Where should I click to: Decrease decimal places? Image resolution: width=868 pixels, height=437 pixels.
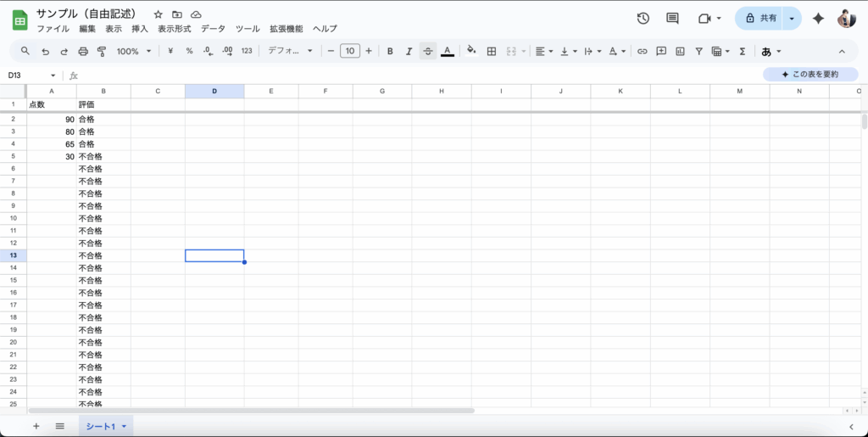coord(209,51)
